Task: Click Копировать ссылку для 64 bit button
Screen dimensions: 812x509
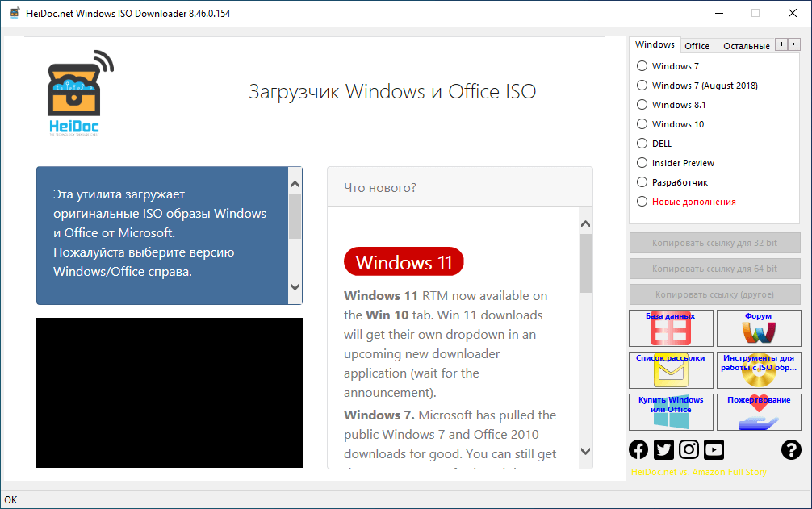Action: [714, 268]
